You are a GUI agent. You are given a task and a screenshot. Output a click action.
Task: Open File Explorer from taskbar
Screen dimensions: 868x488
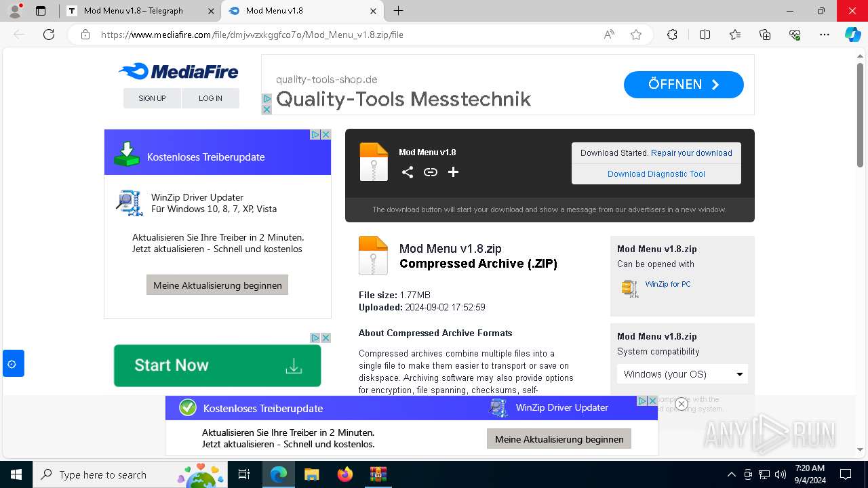(x=312, y=474)
